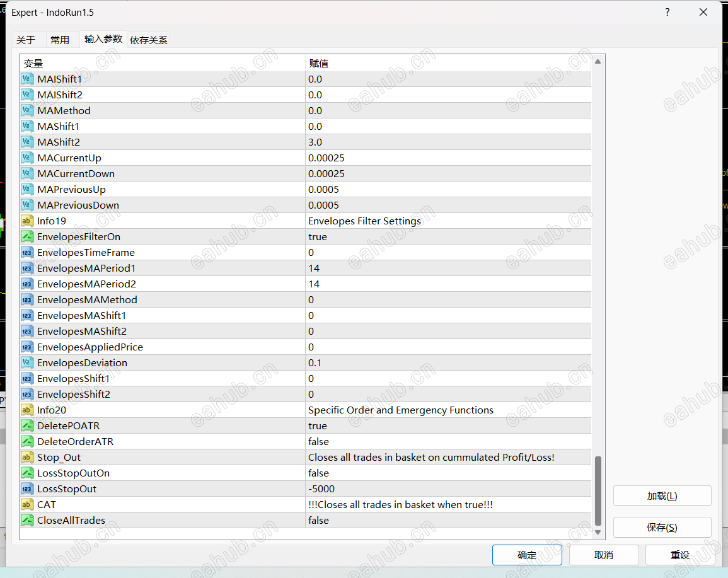Click the 取消 button
The image size is (728, 578).
pos(604,555)
